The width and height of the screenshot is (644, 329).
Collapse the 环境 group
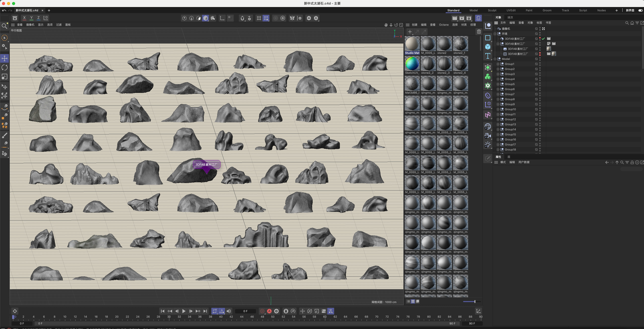pos(495,33)
